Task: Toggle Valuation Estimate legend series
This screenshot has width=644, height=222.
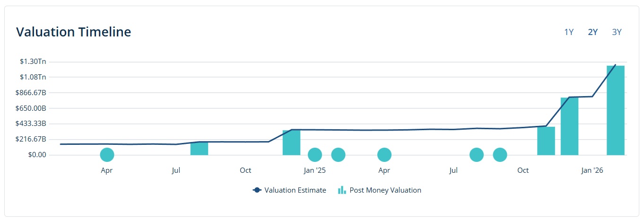Action: pos(289,190)
